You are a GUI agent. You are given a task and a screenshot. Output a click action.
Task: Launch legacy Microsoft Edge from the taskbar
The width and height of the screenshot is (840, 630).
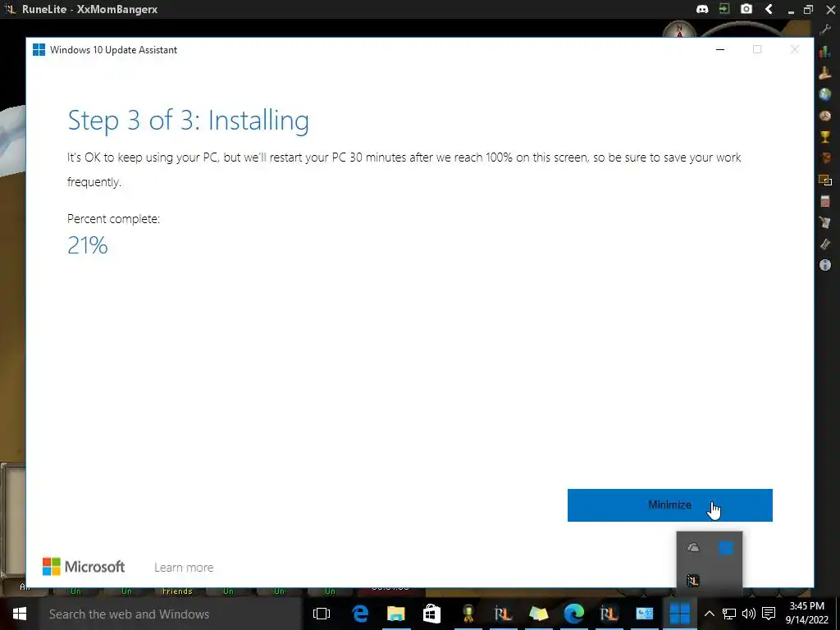coord(360,614)
